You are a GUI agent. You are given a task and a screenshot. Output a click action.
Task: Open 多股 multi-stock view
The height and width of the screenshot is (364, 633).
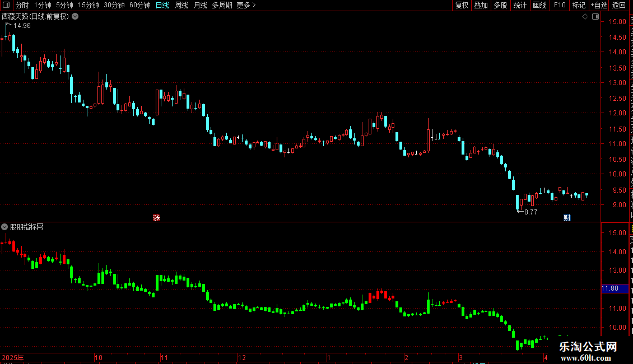pos(500,5)
